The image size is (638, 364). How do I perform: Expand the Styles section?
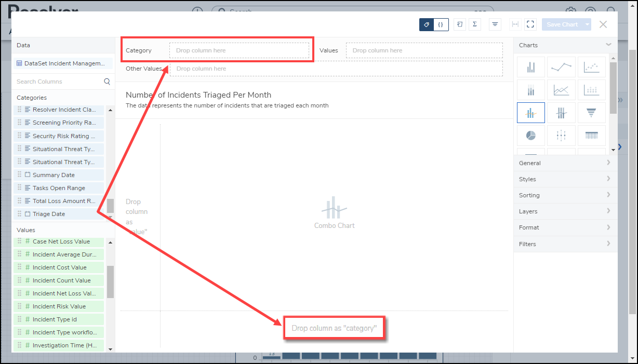coord(565,179)
